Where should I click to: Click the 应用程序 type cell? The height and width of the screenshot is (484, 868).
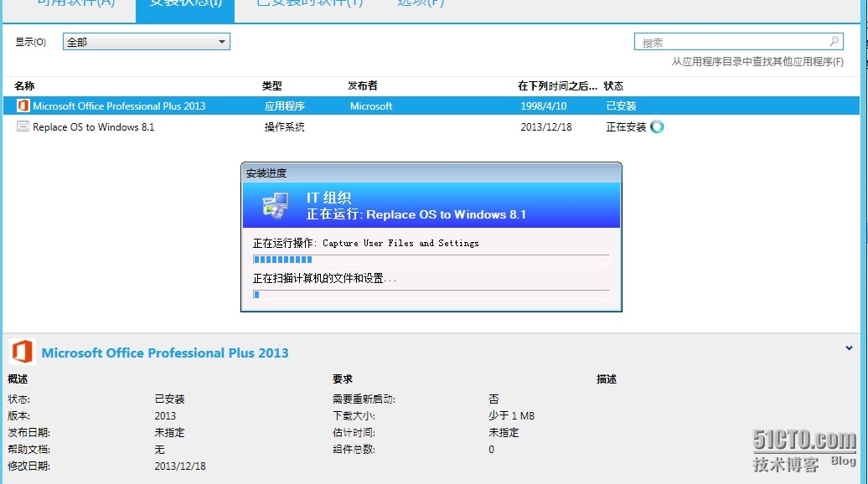pos(285,106)
